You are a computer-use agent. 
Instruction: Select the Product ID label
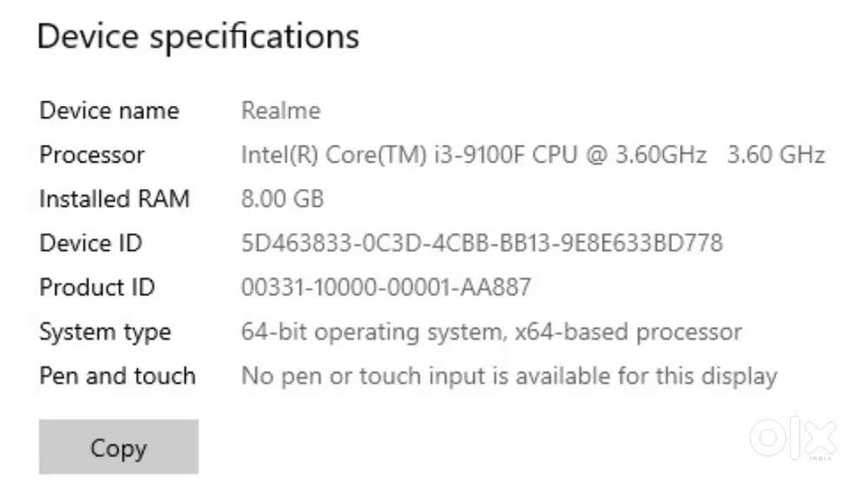tap(97, 287)
